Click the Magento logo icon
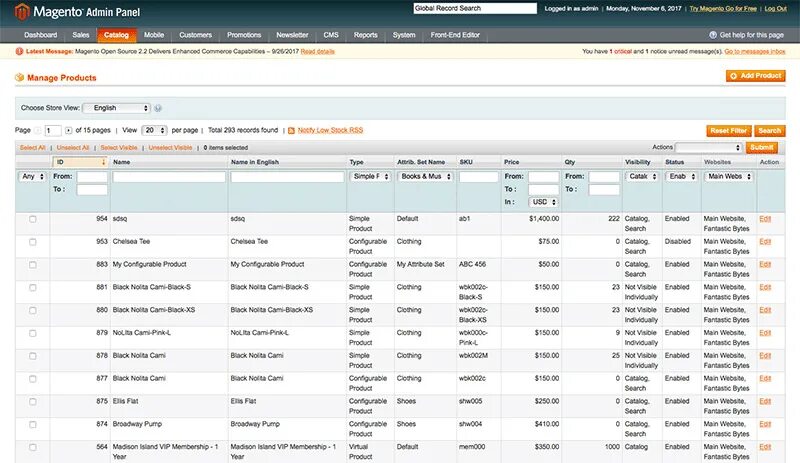Viewport: 800px width, 463px height. click(22, 11)
